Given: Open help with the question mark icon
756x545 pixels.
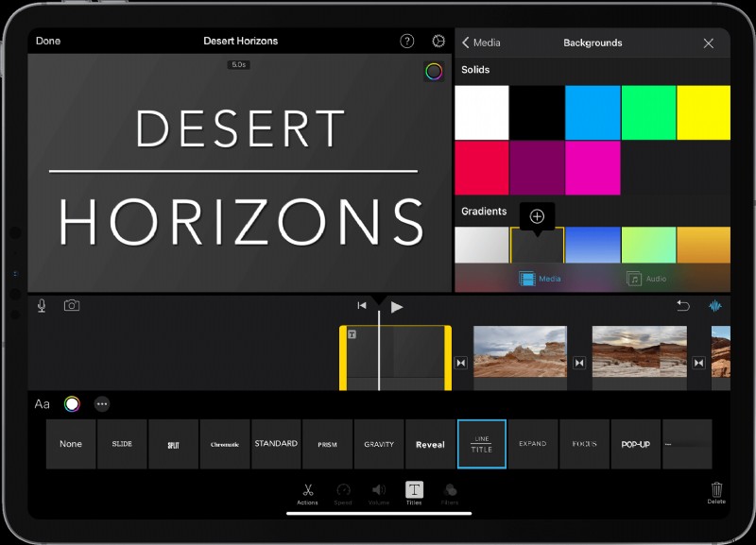Looking at the screenshot, I should point(406,41).
